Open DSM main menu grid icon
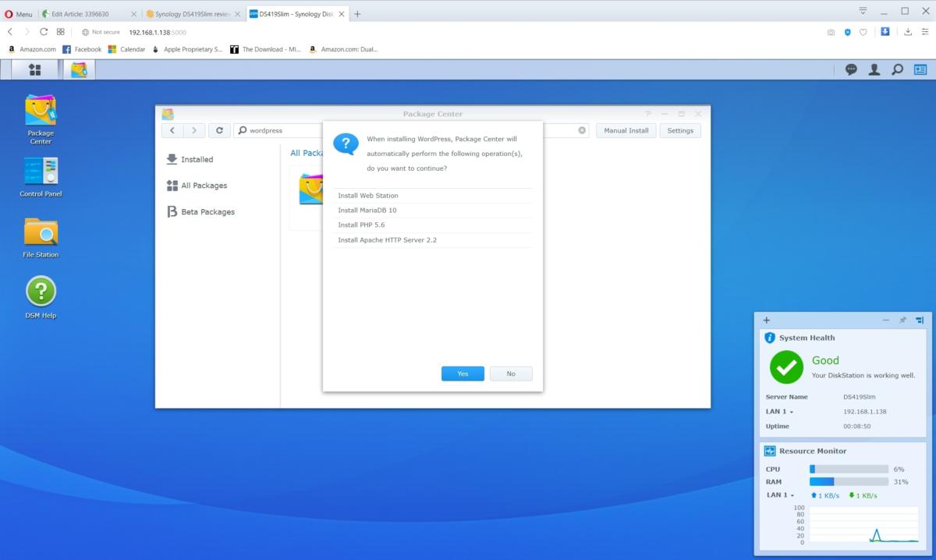936x560 pixels. 34,69
